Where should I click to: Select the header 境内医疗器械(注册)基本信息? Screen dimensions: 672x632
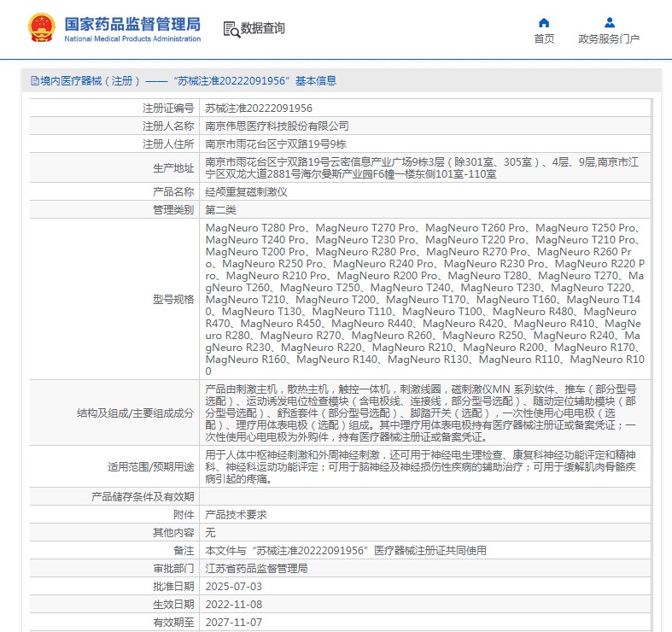pos(184,80)
